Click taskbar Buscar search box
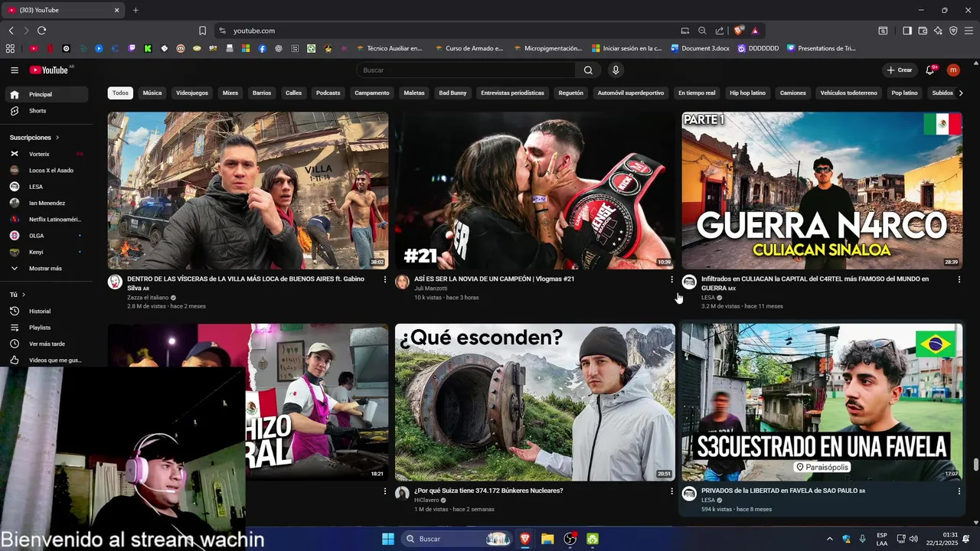 click(456, 539)
